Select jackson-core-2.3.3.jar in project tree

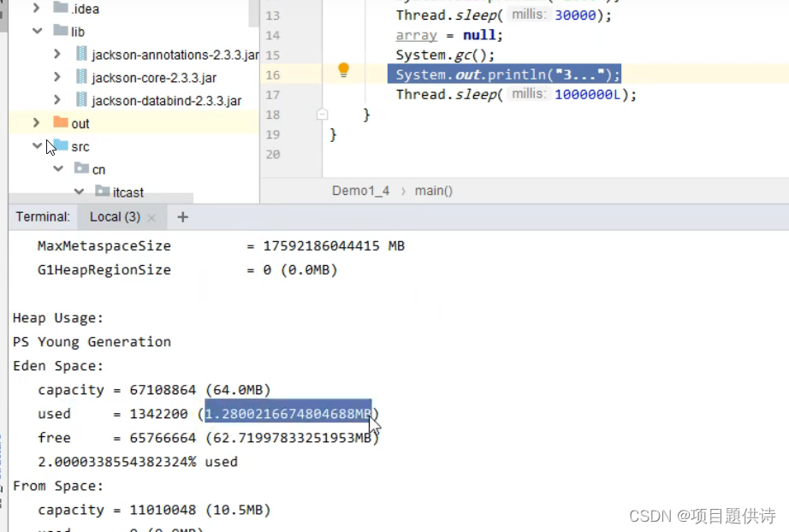coord(154,78)
